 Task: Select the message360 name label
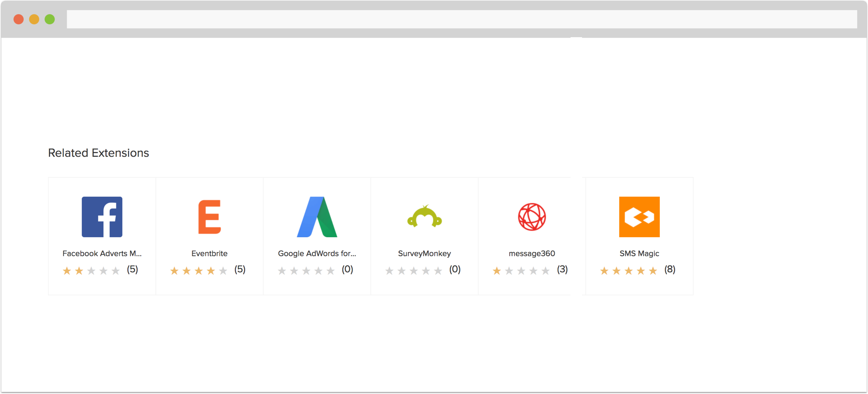[x=532, y=254]
